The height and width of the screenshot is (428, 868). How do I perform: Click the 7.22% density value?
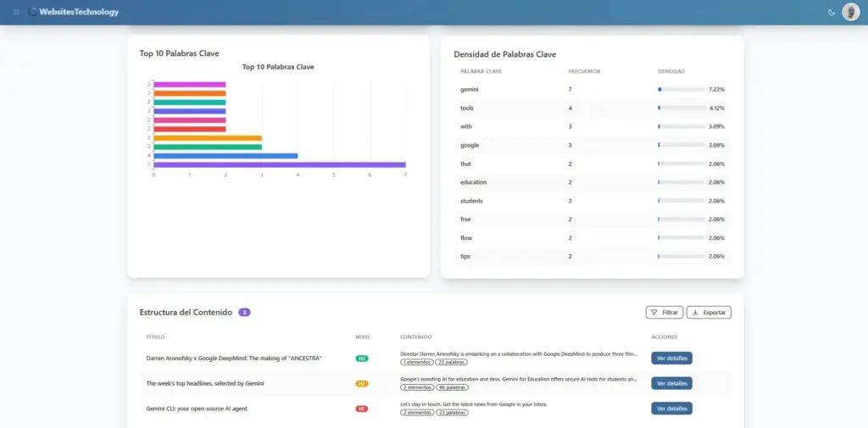click(x=716, y=89)
